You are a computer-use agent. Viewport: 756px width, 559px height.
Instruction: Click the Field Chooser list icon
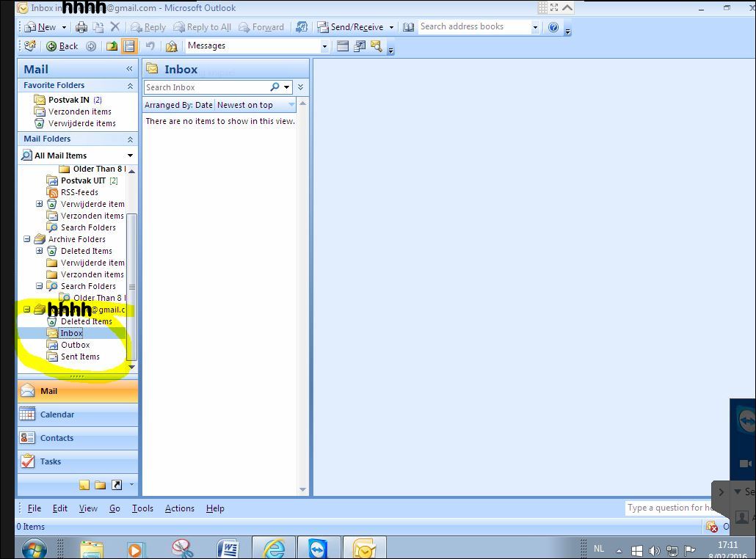[x=342, y=46]
